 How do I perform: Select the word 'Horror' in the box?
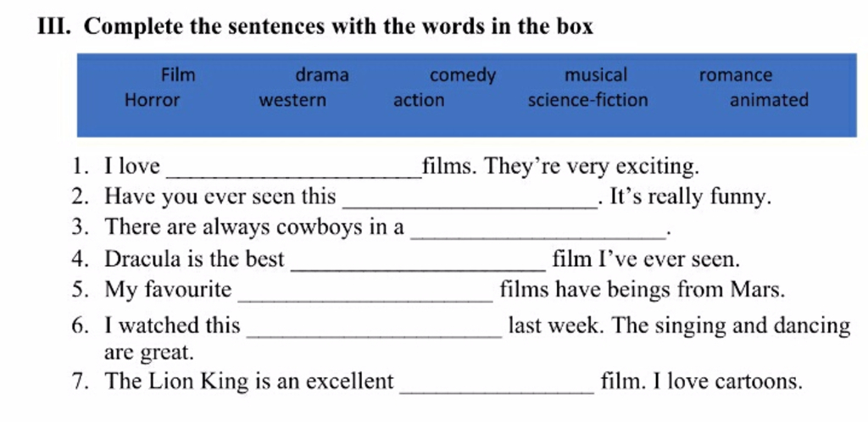(x=153, y=100)
